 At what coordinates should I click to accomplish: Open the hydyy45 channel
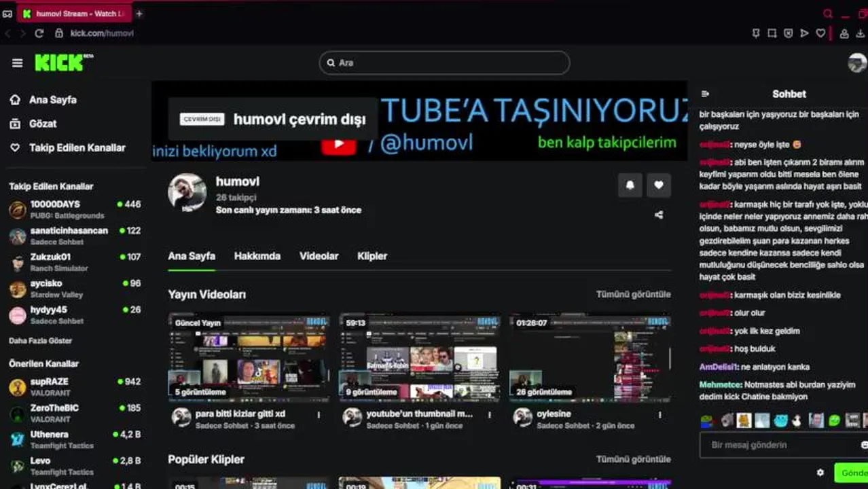point(75,315)
